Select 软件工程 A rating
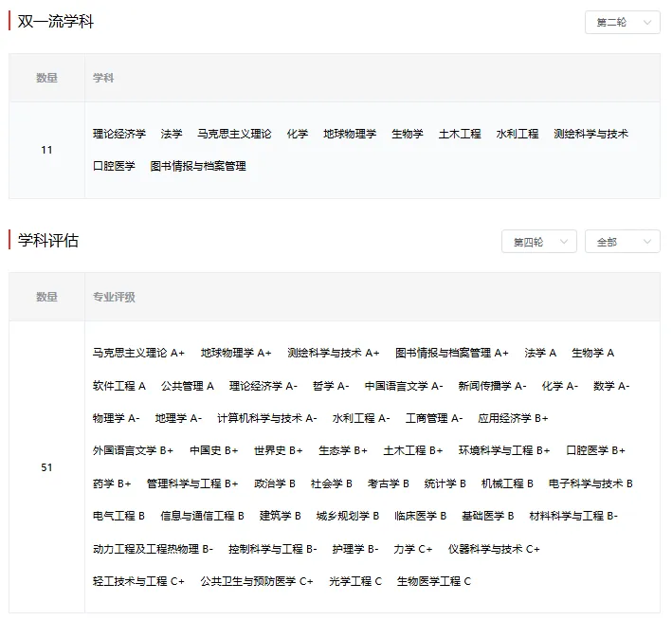Viewport: 672px width, 620px height. (119, 386)
